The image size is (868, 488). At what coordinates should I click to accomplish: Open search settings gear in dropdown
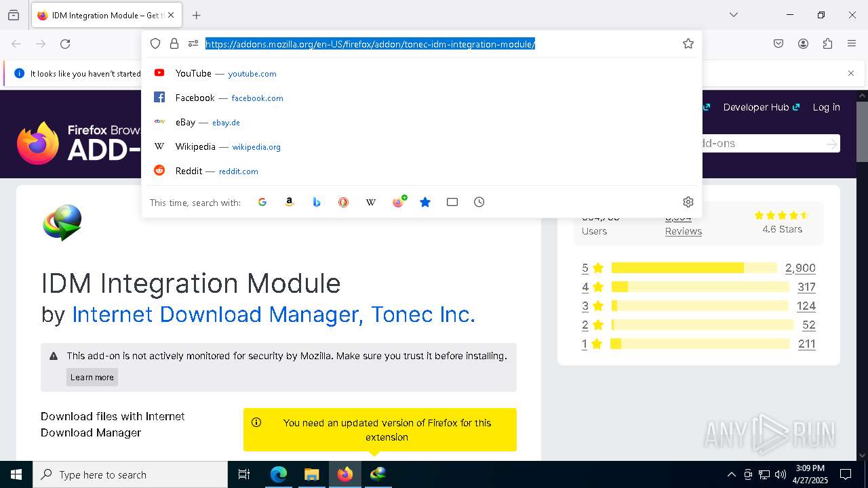688,202
